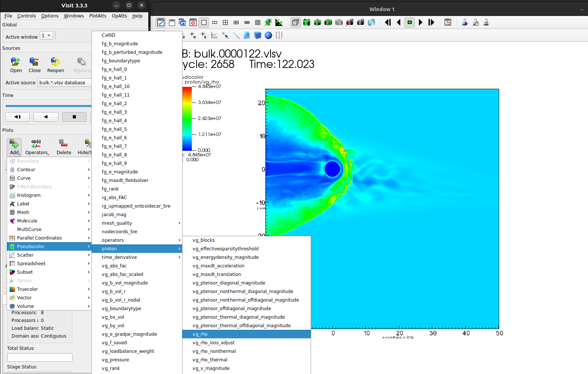
Task: Click the Reopen source icon
Action: (x=55, y=62)
